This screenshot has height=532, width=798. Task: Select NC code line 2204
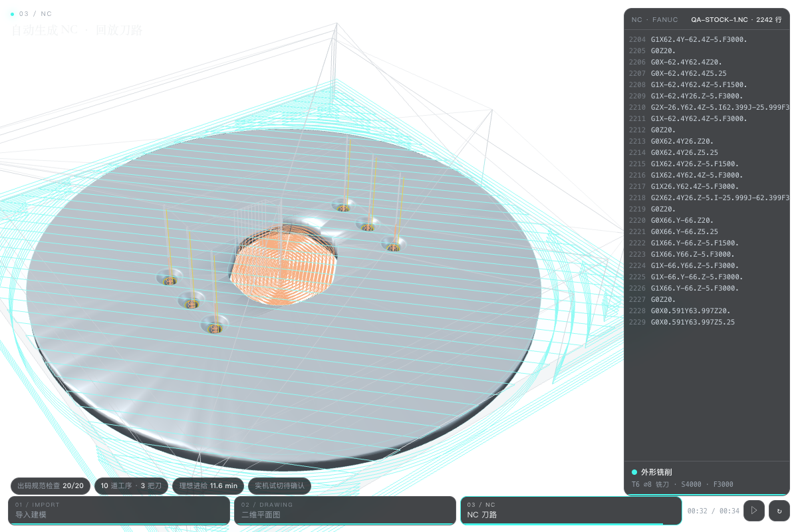(x=707, y=40)
